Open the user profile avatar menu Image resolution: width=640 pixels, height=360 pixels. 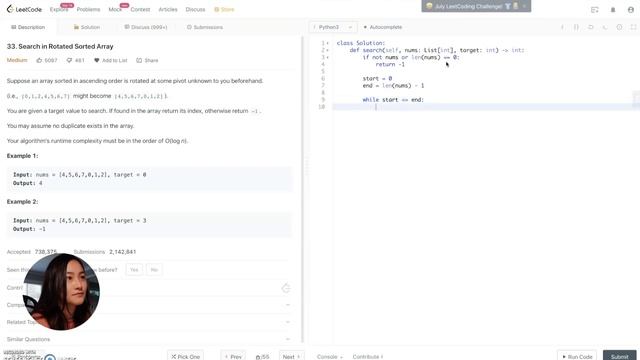(x=631, y=9)
